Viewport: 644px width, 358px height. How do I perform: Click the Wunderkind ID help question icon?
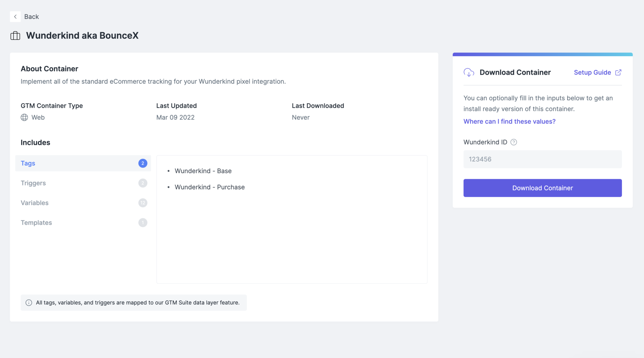(514, 142)
